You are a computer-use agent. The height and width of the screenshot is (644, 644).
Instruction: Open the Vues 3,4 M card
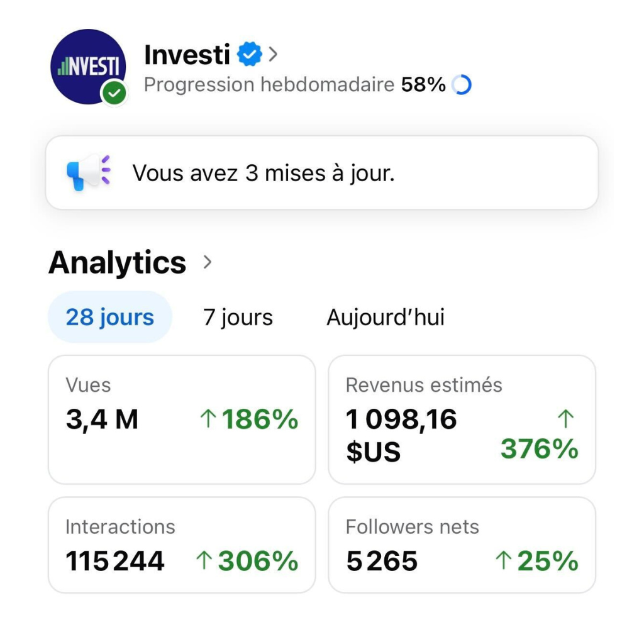181,419
